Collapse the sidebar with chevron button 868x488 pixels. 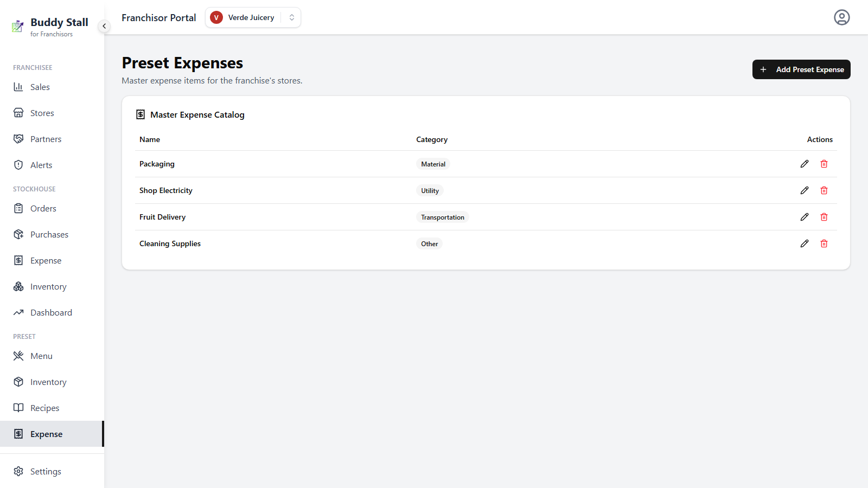tap(104, 26)
